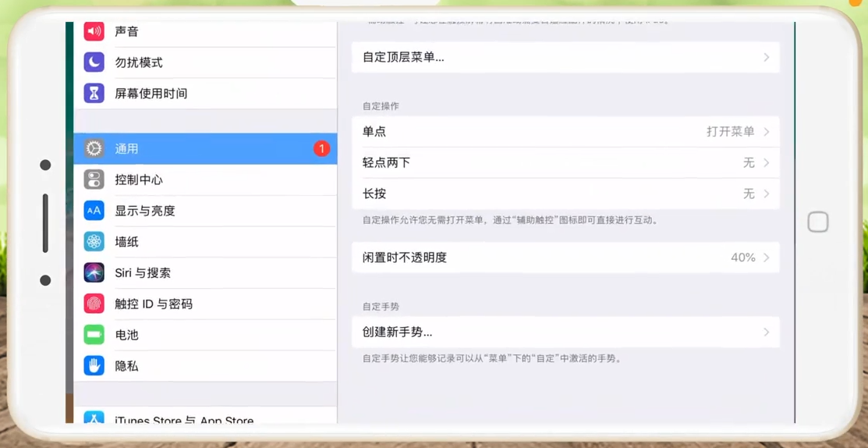Open 单点 custom action row
Image resolution: width=868 pixels, height=448 pixels.
coord(565,131)
